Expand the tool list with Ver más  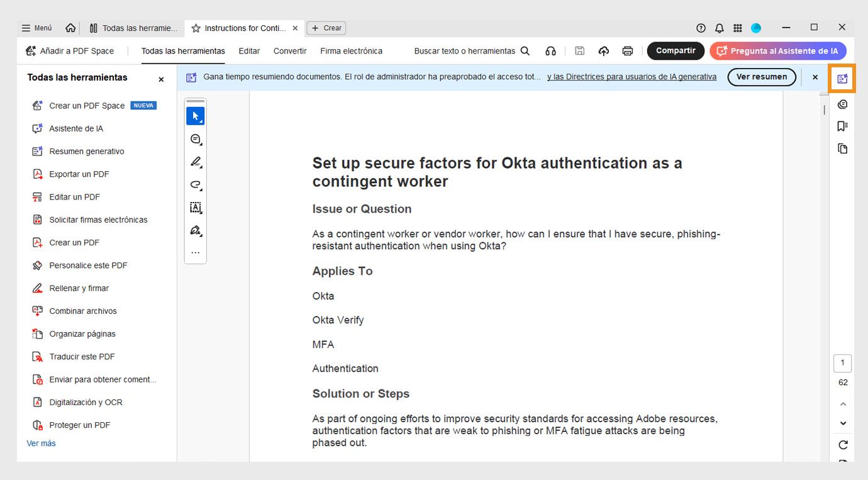click(41, 444)
